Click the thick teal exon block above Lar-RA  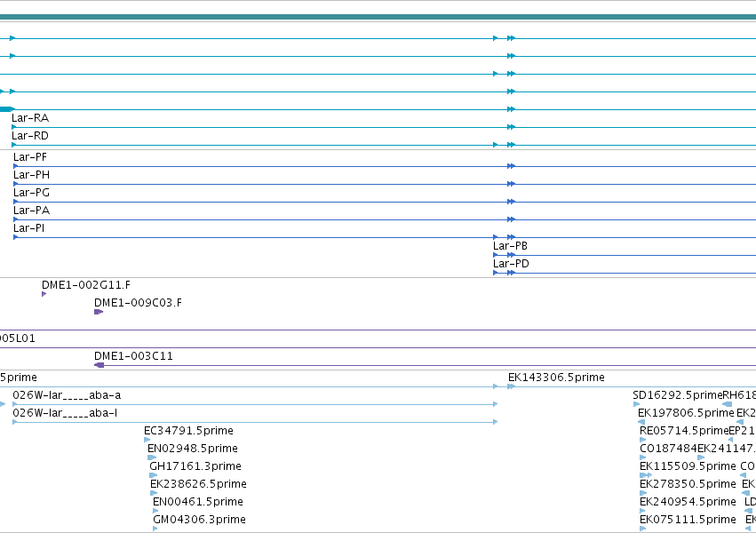coord(6,109)
